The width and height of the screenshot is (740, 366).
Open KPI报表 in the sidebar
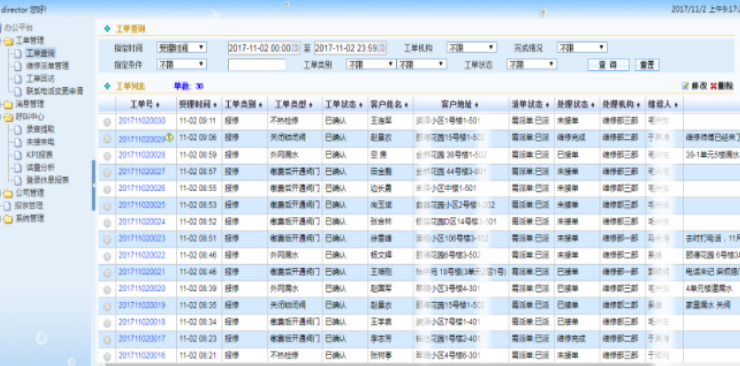point(39,155)
